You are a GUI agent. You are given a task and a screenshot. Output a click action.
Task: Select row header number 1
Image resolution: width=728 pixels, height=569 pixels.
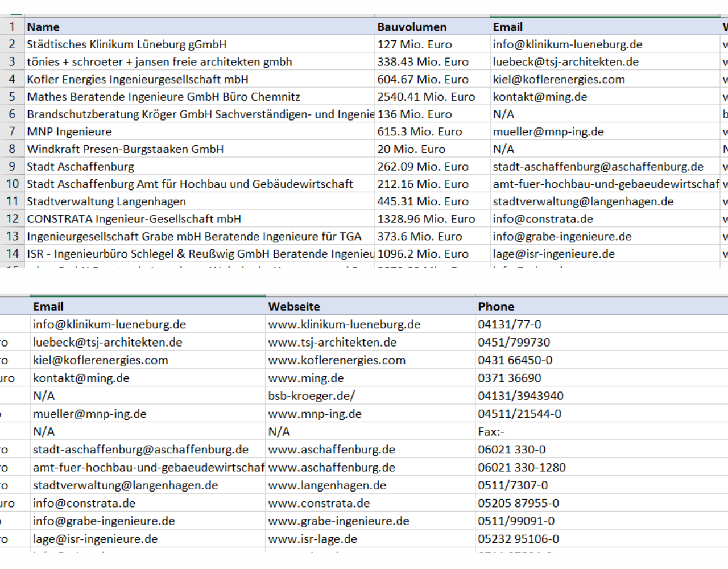(12, 27)
